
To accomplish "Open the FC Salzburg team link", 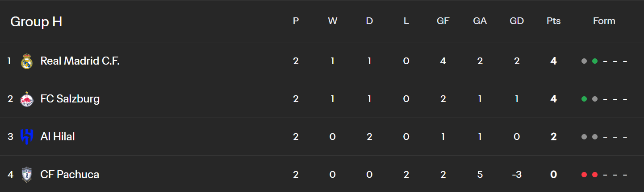I will point(70,99).
